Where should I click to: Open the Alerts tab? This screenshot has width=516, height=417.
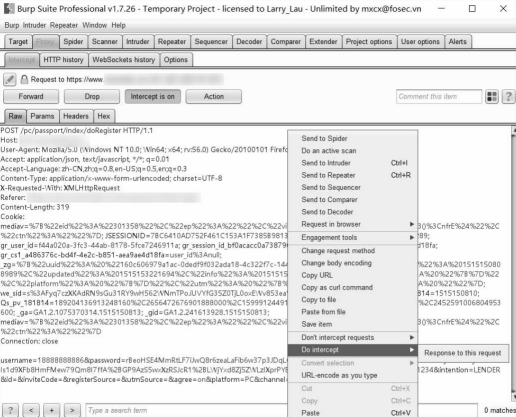[458, 42]
